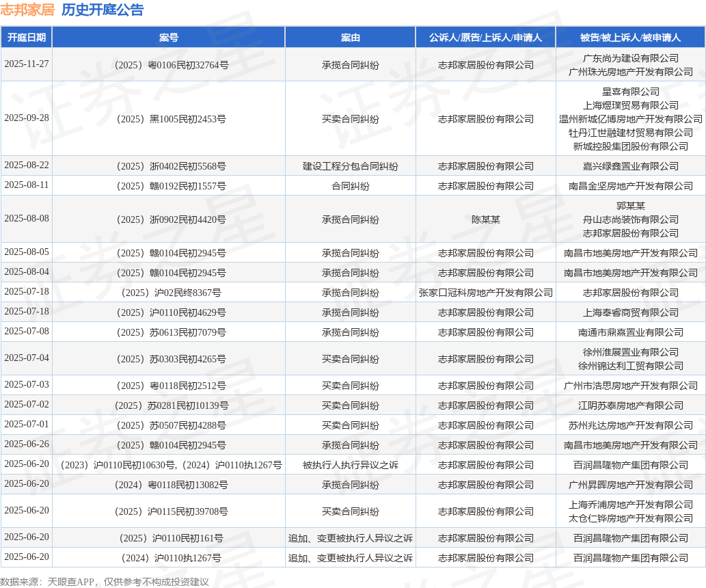Click defendant 广州市浩思房地产开发有限公司
The width and height of the screenshot is (706, 588).
630,386
